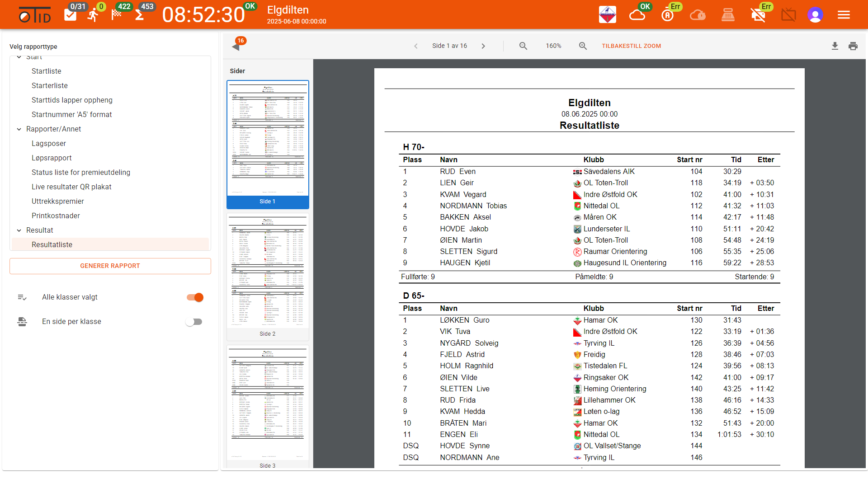Go to next report page

click(483, 46)
